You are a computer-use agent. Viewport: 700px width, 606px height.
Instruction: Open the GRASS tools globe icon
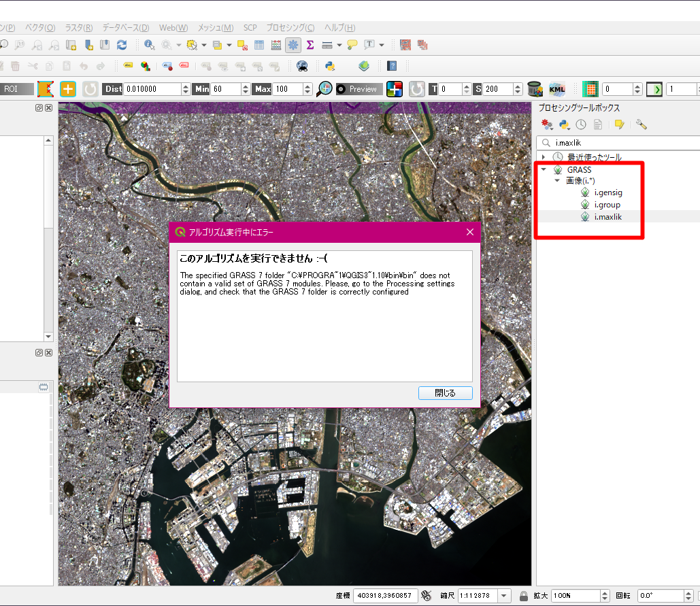click(301, 66)
